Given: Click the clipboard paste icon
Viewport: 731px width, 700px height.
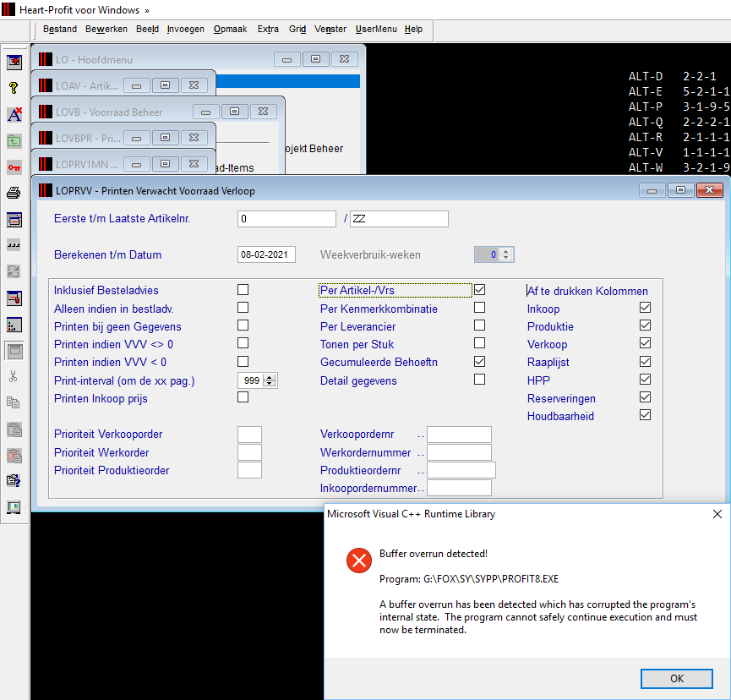Looking at the screenshot, I should 14,429.
